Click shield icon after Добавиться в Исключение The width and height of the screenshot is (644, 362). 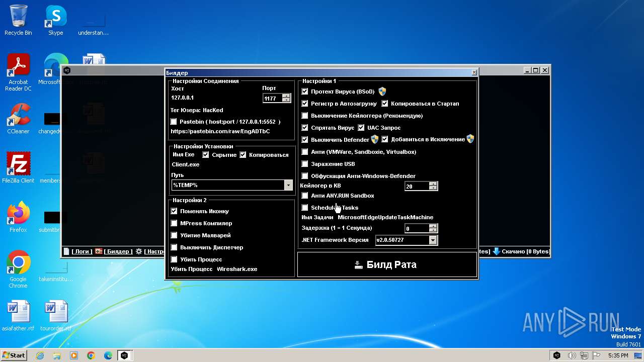[x=470, y=139]
